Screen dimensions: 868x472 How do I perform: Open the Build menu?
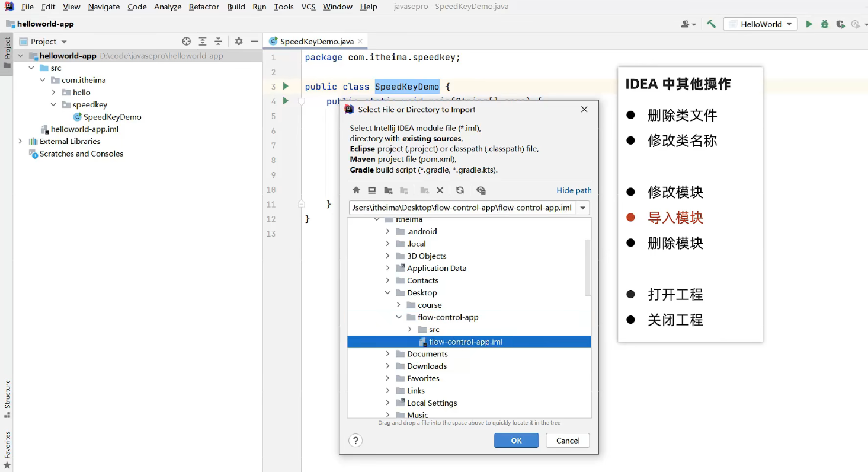pyautogui.click(x=236, y=7)
